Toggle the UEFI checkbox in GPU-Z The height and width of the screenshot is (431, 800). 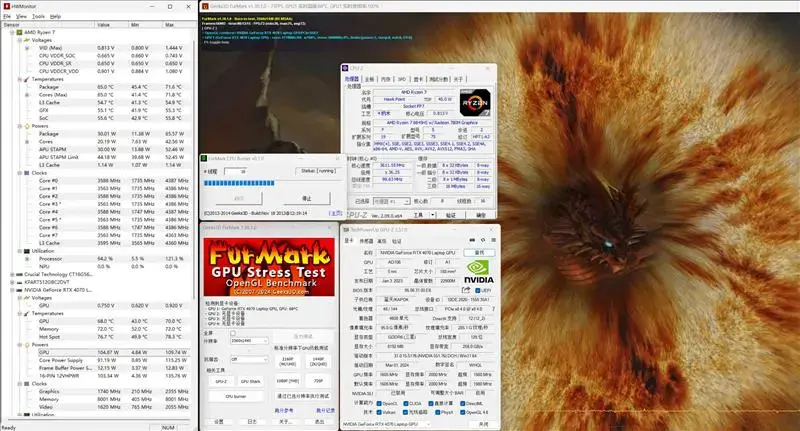pos(478,290)
